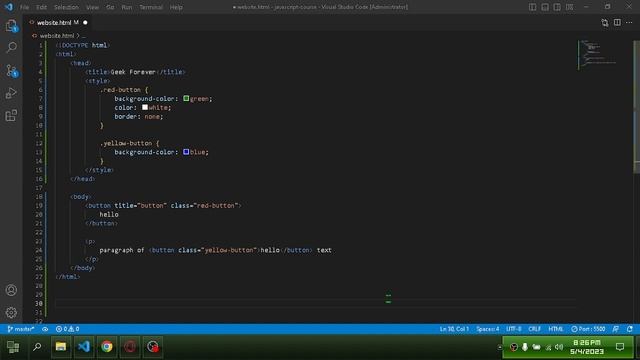Open the View menu
This screenshot has width=640, height=360.
(92, 7)
